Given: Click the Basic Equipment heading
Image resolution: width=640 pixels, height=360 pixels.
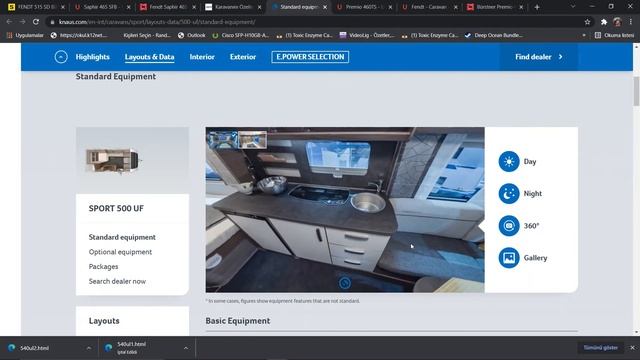Looking at the screenshot, I should click(238, 321).
